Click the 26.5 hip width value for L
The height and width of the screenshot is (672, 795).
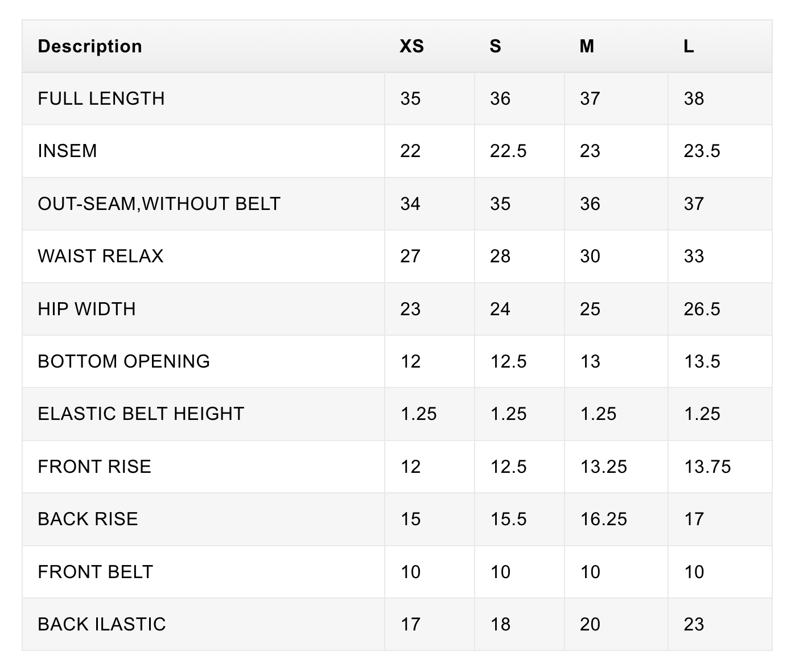(702, 309)
